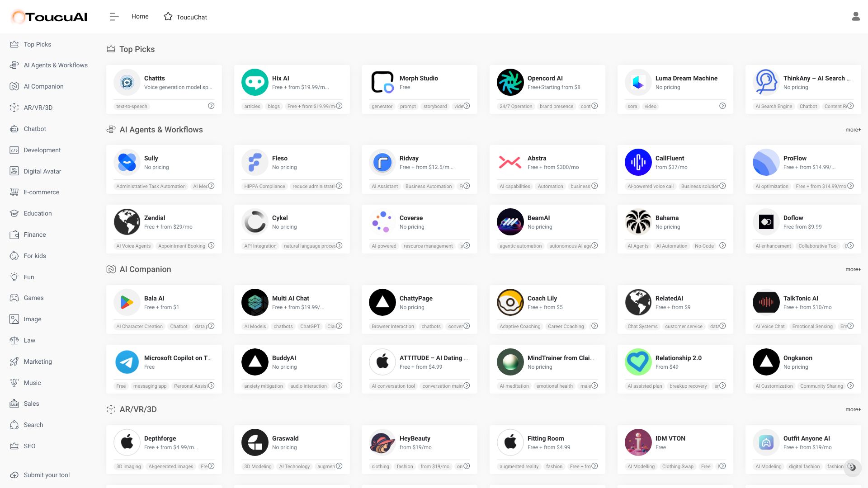Open the ToucuChat tab
This screenshot has width=868, height=488.
click(185, 17)
